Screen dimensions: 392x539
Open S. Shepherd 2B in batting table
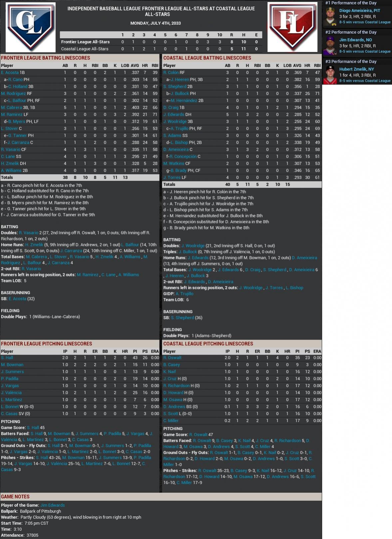[x=175, y=86]
